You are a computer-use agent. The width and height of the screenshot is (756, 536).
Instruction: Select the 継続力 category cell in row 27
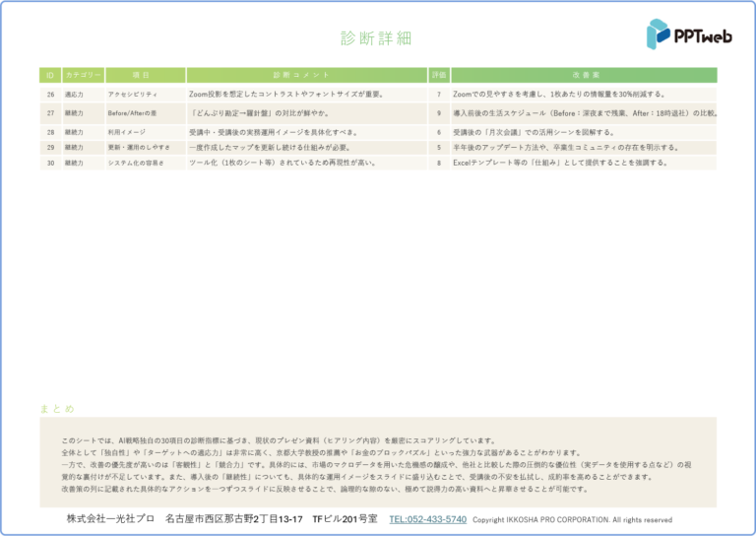(x=84, y=113)
